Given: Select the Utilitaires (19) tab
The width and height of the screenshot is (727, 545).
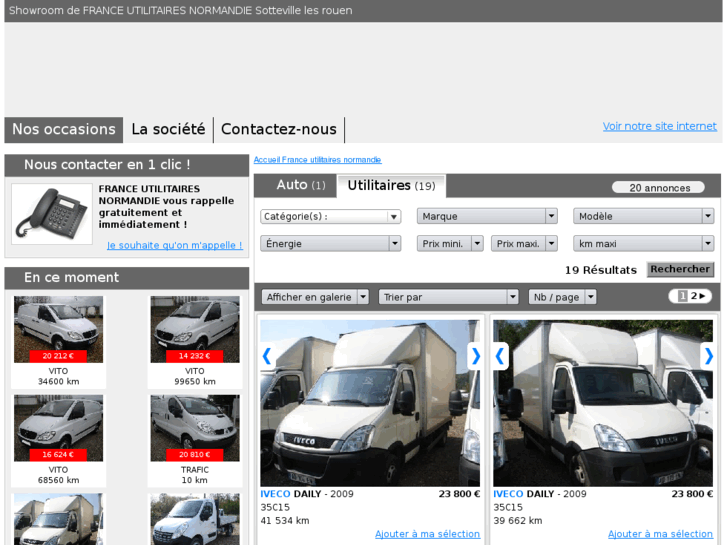Looking at the screenshot, I should 391,186.
